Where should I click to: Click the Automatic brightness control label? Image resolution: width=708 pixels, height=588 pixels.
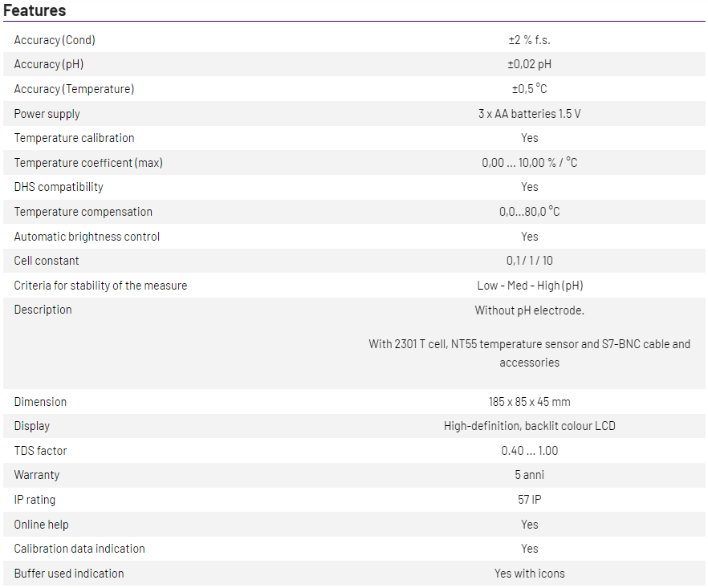click(x=87, y=237)
